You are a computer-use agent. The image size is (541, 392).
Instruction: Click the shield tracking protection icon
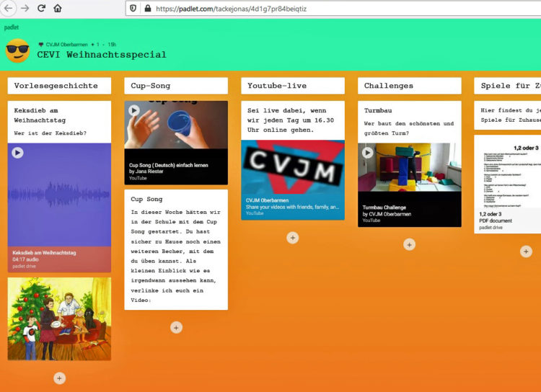click(x=133, y=9)
